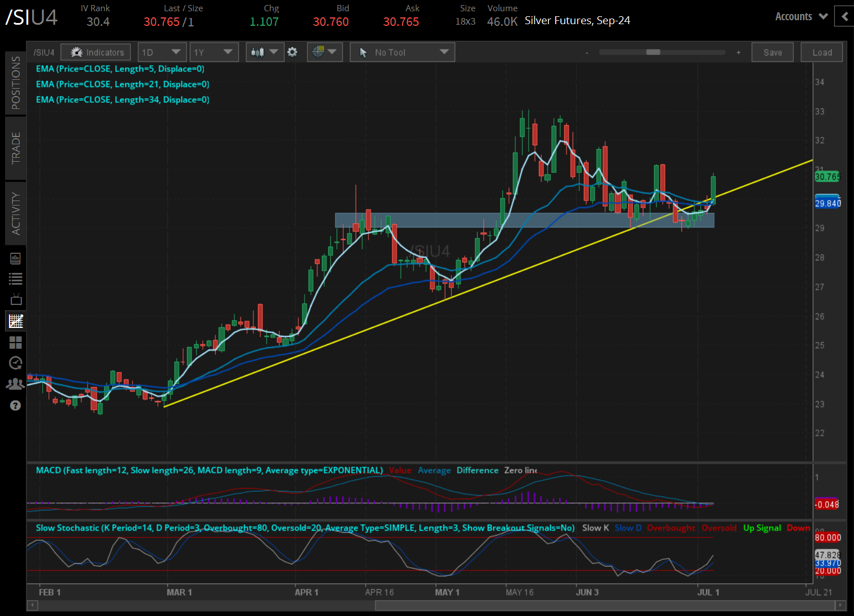Click the Indicators button
Viewport: 854px width, 616px height.
click(96, 52)
